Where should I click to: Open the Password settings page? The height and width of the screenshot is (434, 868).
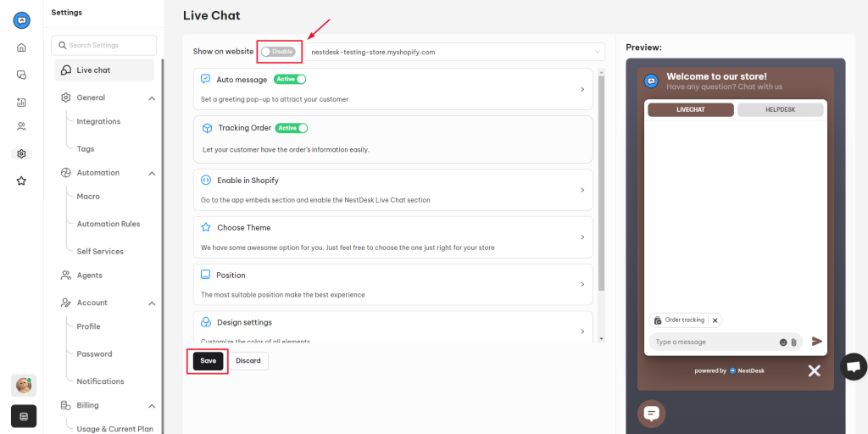[95, 353]
